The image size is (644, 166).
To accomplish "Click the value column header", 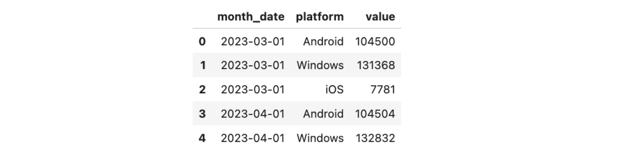I will (x=380, y=17).
